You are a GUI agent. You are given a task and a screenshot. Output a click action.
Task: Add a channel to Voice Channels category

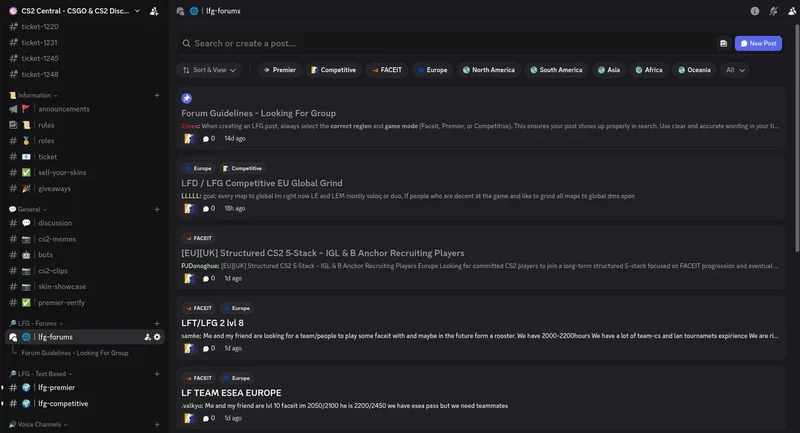point(157,424)
